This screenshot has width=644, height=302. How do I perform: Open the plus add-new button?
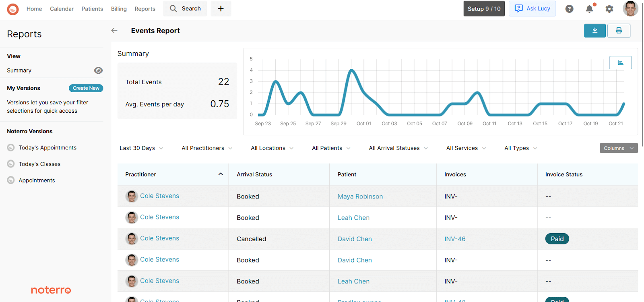221,8
